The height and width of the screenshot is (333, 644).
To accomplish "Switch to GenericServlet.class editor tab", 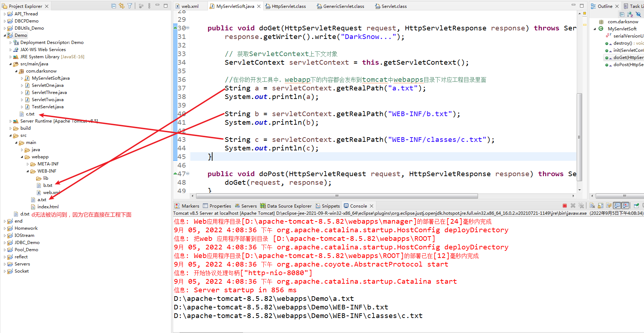I will (x=340, y=6).
